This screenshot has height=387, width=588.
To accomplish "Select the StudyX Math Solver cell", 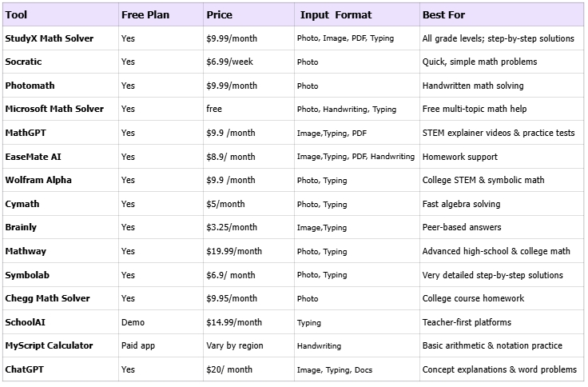I will (x=49, y=38).
